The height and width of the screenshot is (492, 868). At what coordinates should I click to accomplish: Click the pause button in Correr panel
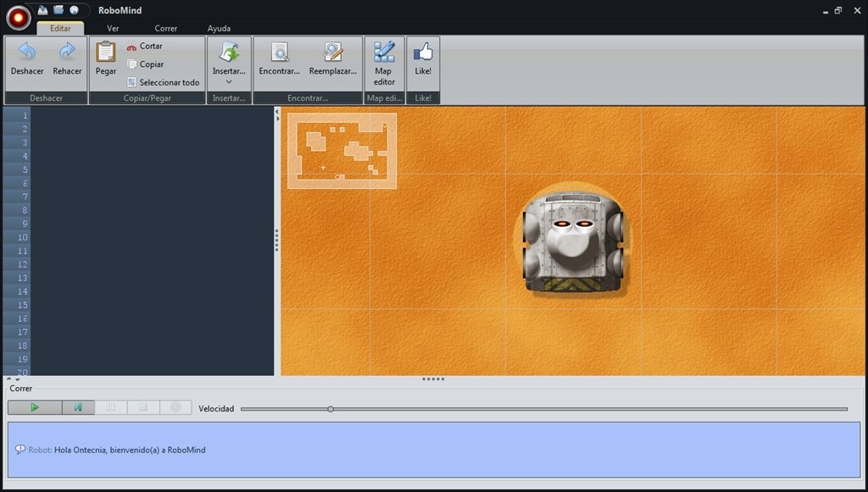coord(111,407)
